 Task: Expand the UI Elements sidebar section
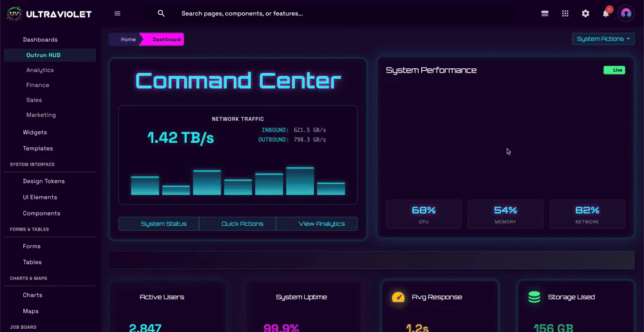(40, 198)
